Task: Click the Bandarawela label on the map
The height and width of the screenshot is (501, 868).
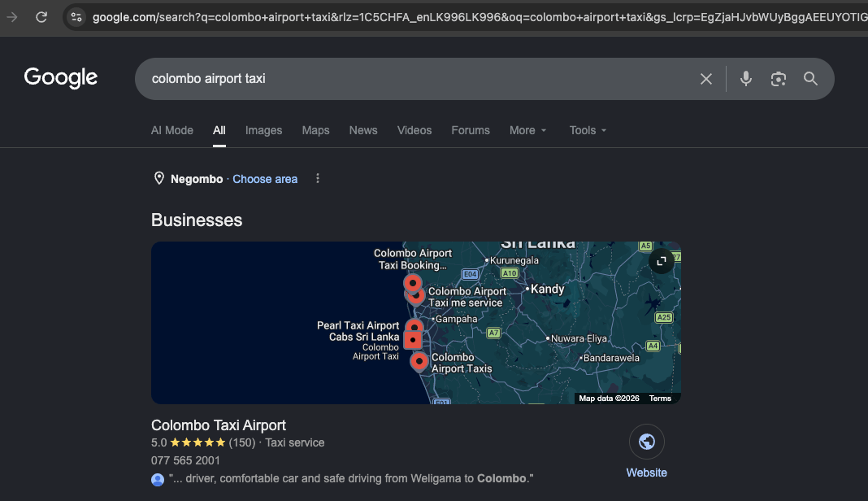Action: pyautogui.click(x=611, y=358)
